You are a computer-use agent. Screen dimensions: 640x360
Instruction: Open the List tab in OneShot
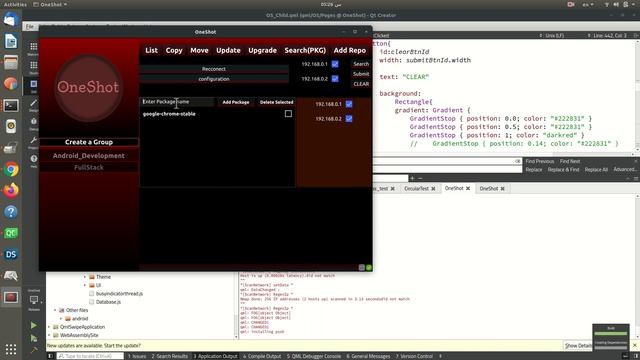click(x=151, y=50)
